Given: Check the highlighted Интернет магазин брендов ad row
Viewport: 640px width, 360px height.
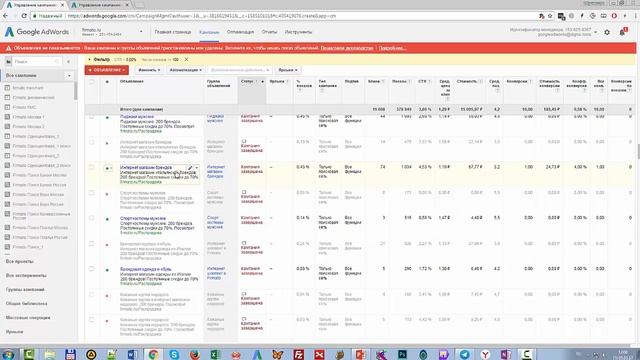Looking at the screenshot, I should pyautogui.click(x=91, y=167).
